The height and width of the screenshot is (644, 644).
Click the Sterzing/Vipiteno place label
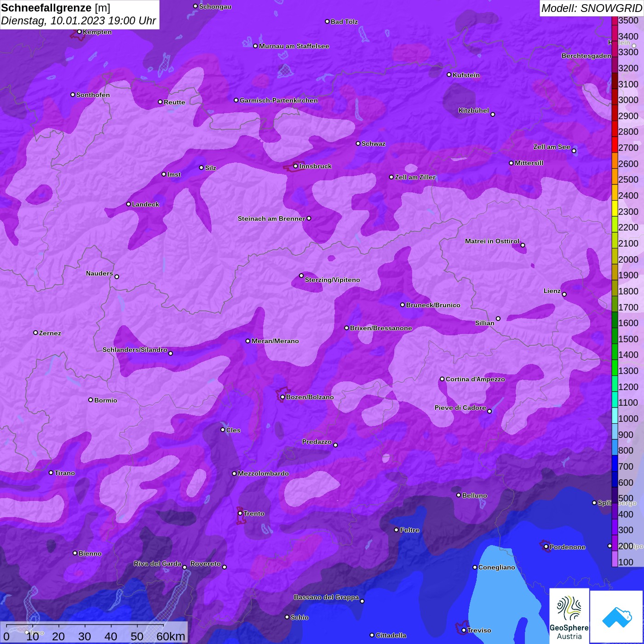tap(332, 280)
